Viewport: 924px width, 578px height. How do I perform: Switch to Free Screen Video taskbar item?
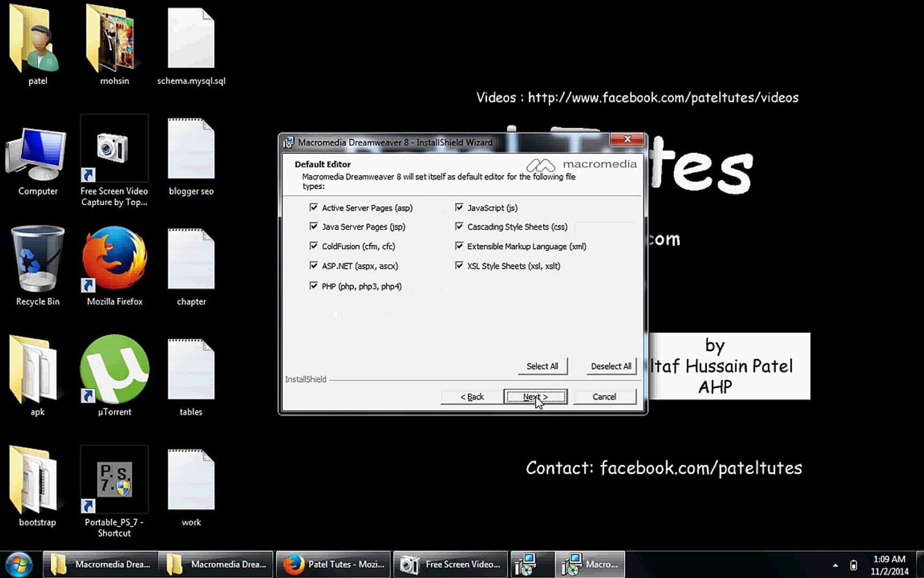click(x=451, y=565)
